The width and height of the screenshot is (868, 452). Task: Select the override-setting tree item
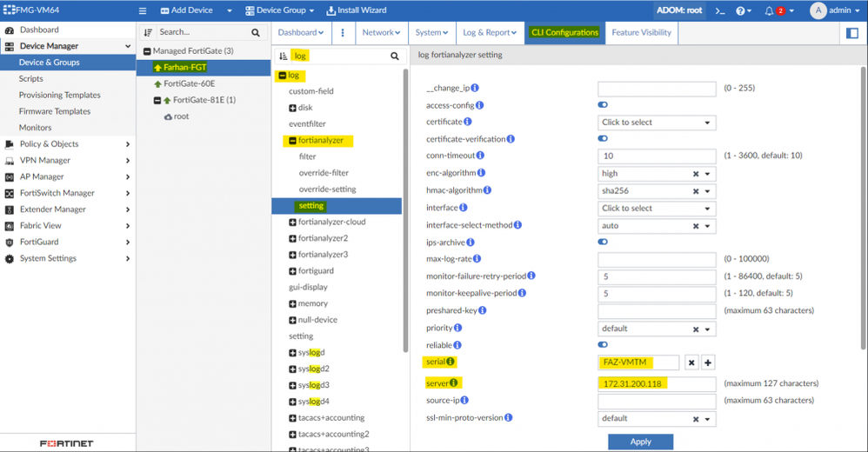(327, 189)
